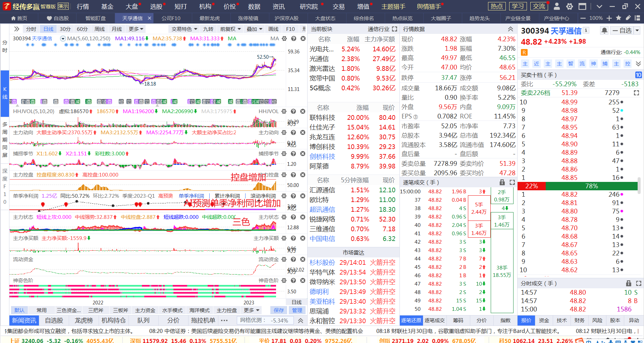Open the 研究院 menu
The height and width of the screenshot is (343, 644).
[309, 6]
